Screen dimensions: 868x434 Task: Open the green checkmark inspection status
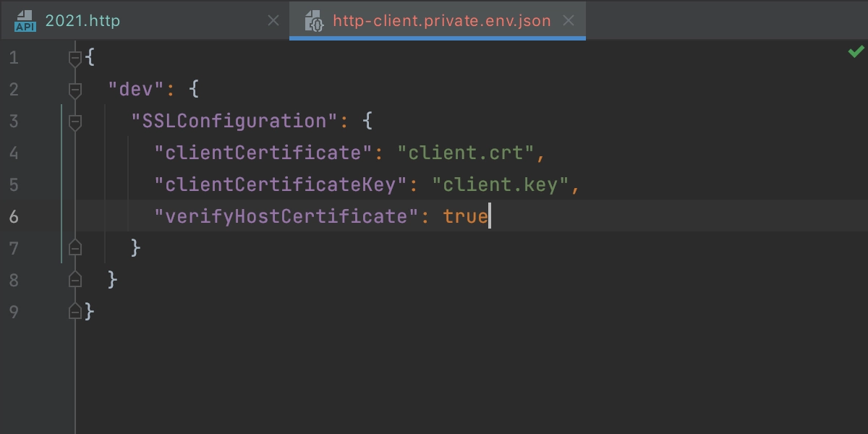pos(856,51)
